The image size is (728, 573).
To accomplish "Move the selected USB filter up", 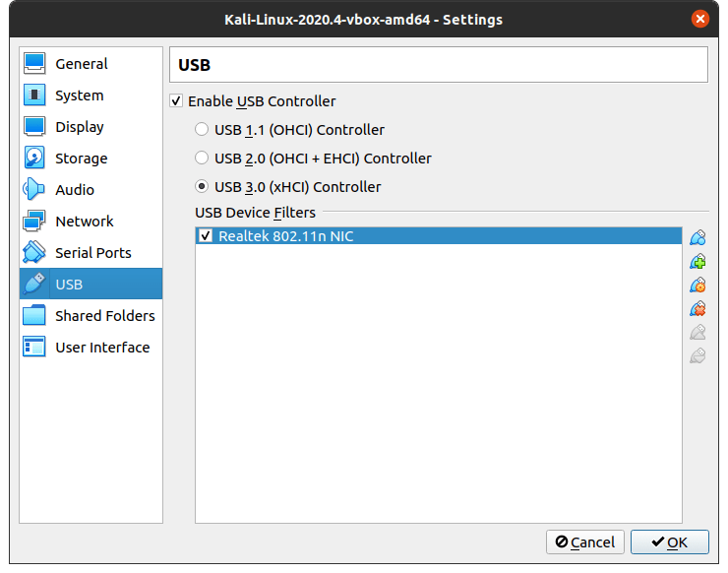I will pyautogui.click(x=698, y=332).
